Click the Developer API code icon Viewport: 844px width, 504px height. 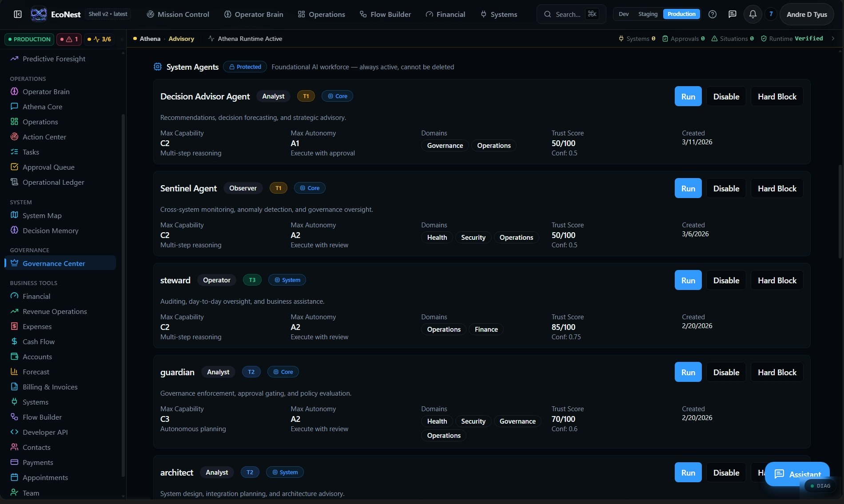14,432
